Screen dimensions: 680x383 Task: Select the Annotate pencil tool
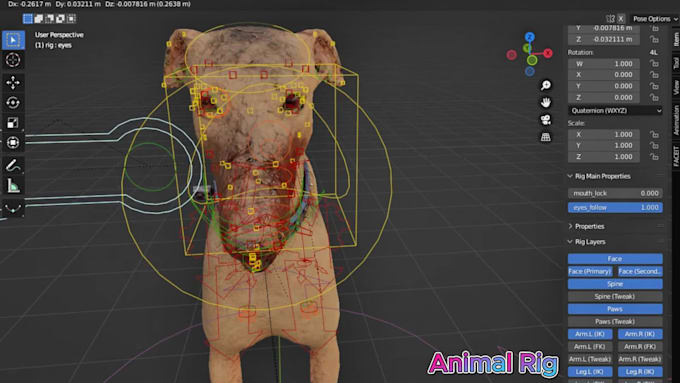pos(13,165)
